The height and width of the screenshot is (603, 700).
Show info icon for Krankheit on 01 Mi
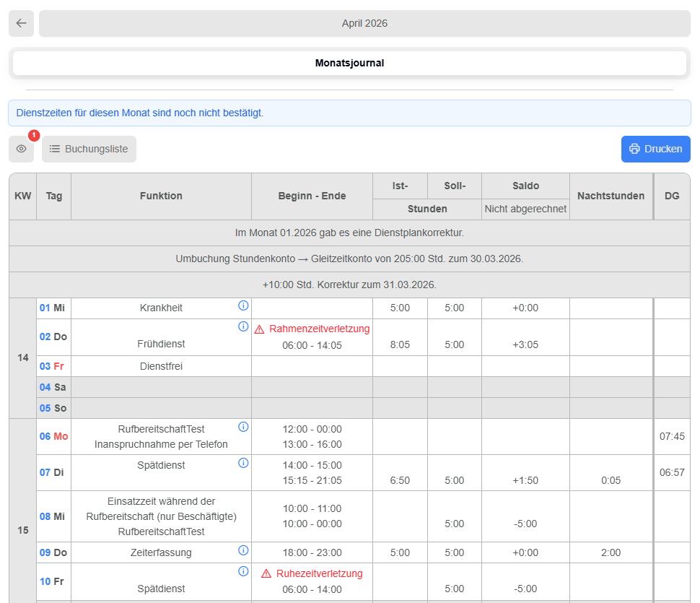tap(243, 305)
